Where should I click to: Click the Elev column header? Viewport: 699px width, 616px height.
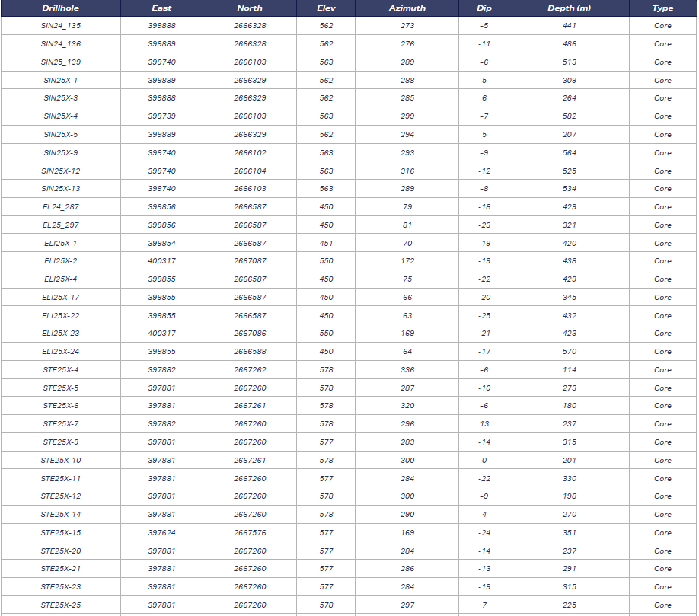326,8
